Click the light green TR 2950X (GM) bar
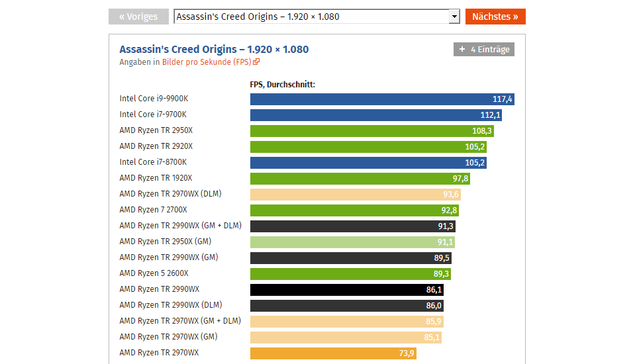 coord(352,242)
